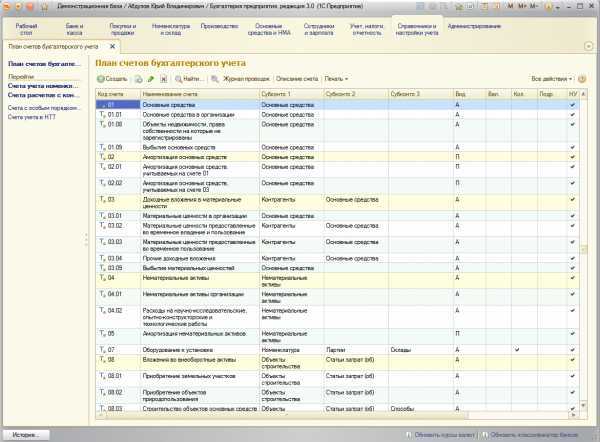Open the Счета учета в НТТ link

tap(32, 117)
